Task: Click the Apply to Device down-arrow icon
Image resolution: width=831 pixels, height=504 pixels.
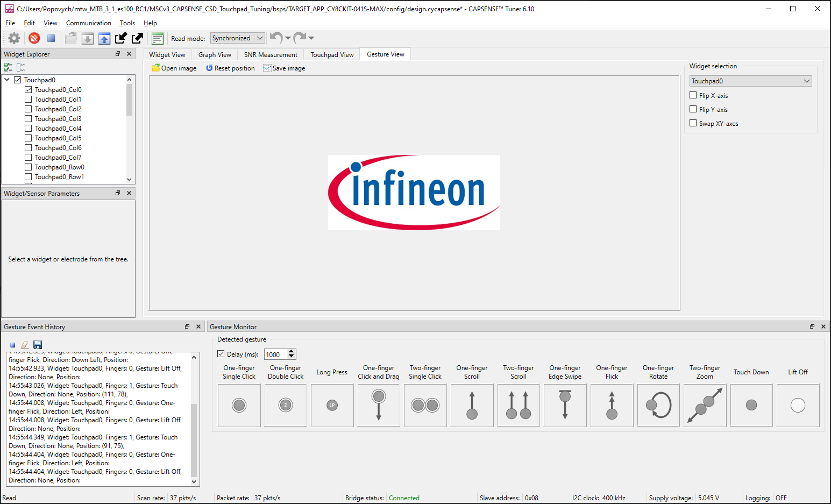Action: pyautogui.click(x=88, y=38)
